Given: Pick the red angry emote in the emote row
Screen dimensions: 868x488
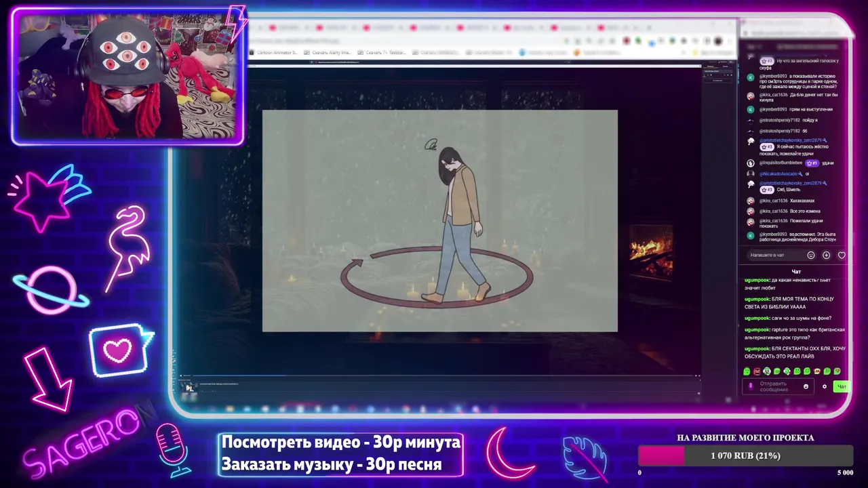Looking at the screenshot, I should (x=757, y=371).
